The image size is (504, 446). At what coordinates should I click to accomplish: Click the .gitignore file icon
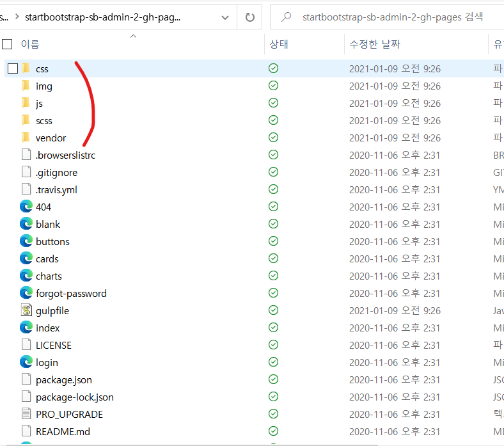(x=26, y=172)
